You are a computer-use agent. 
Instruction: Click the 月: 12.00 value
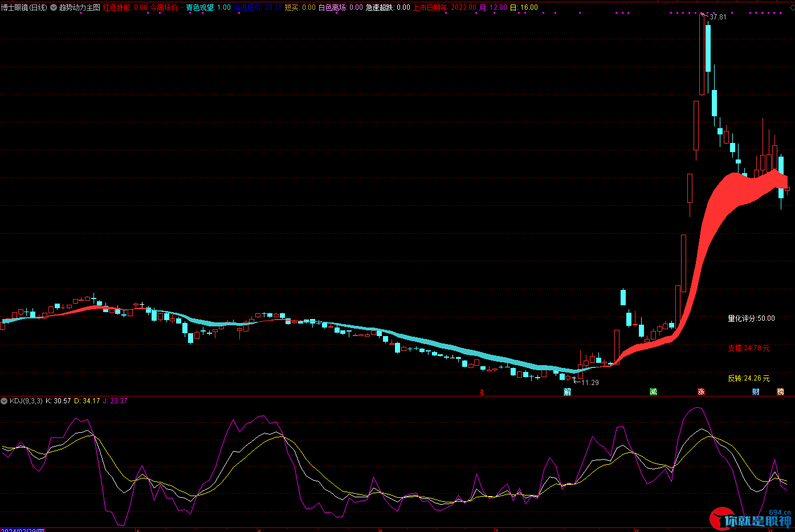point(493,7)
